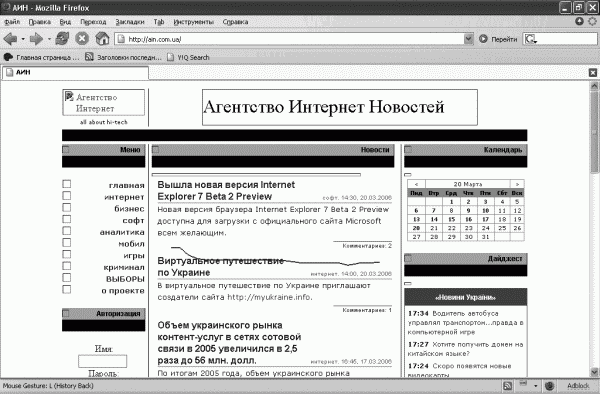Viewport: 600px width, 394px height.
Task: Click the Forward navigation arrow
Action: (36, 39)
